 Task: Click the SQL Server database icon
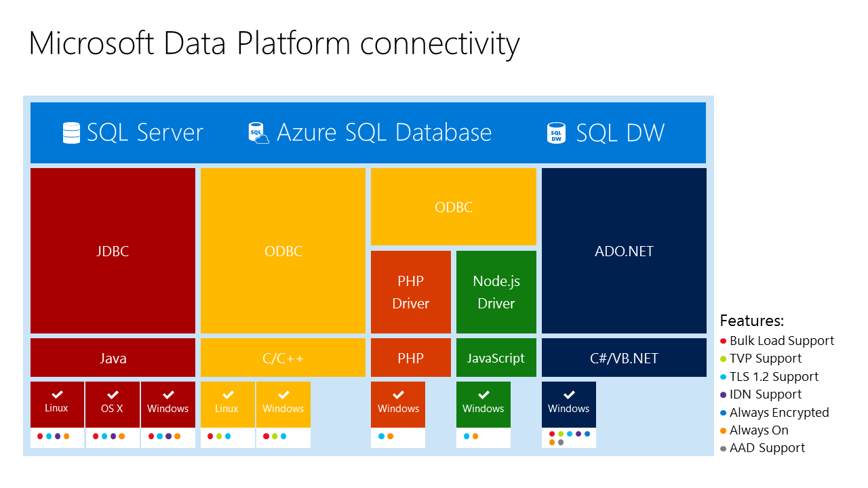click(x=71, y=133)
